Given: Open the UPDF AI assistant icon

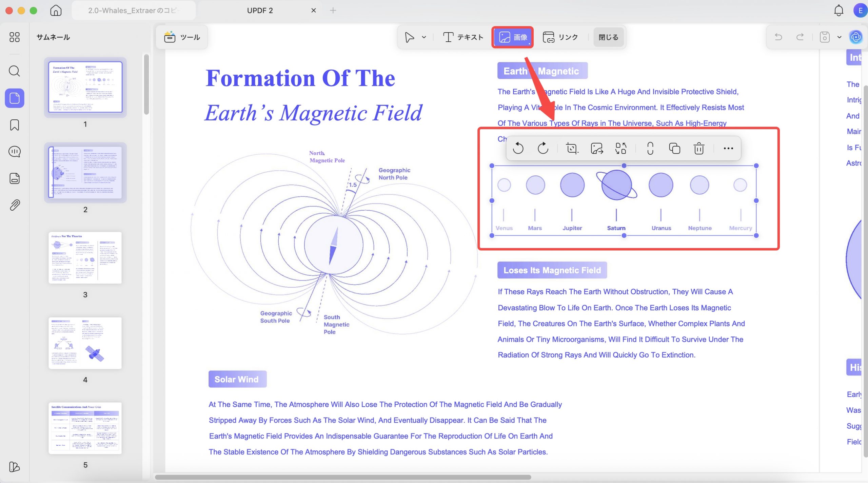Looking at the screenshot, I should (856, 37).
